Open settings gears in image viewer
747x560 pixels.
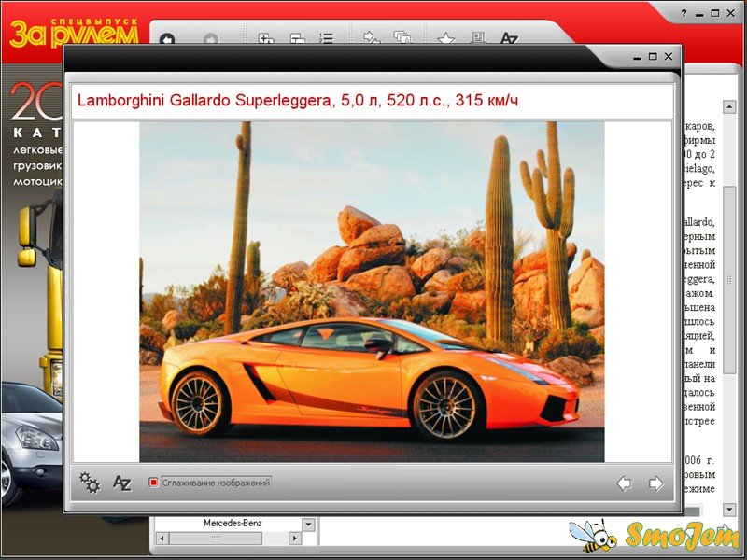click(90, 483)
